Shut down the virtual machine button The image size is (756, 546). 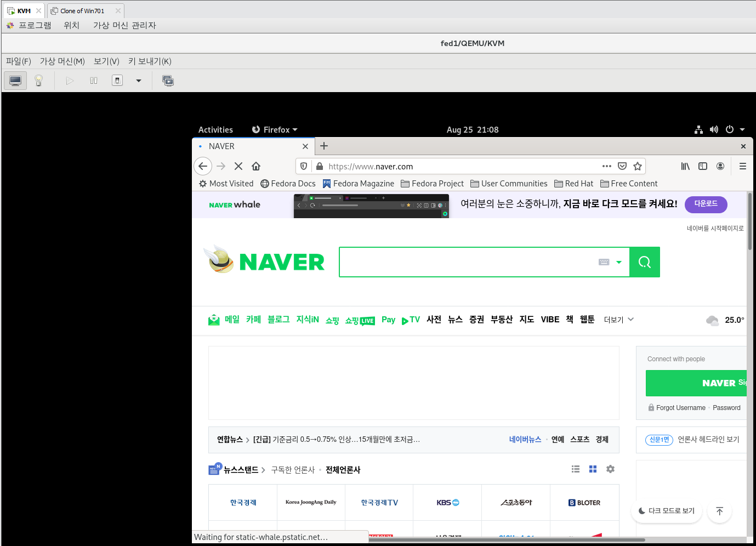click(117, 81)
